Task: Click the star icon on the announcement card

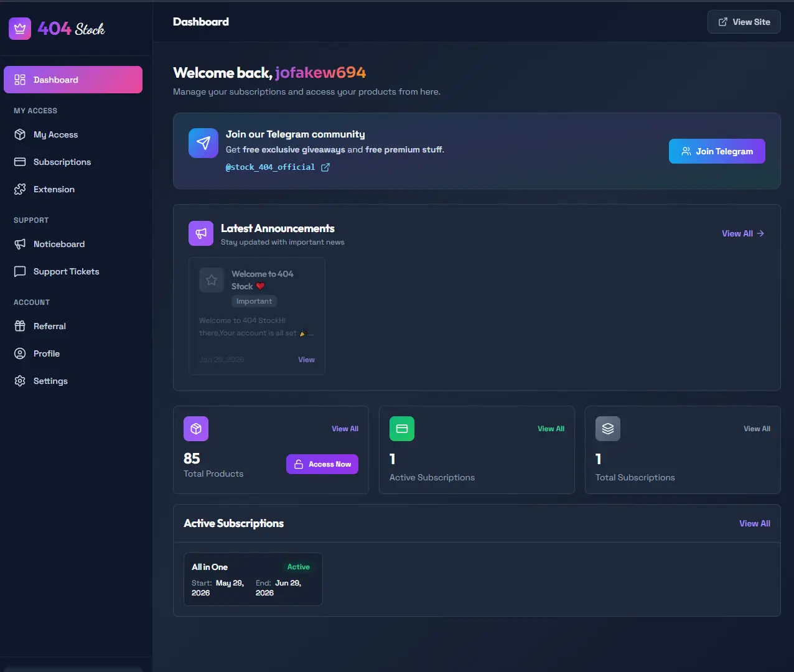Action: [212, 280]
